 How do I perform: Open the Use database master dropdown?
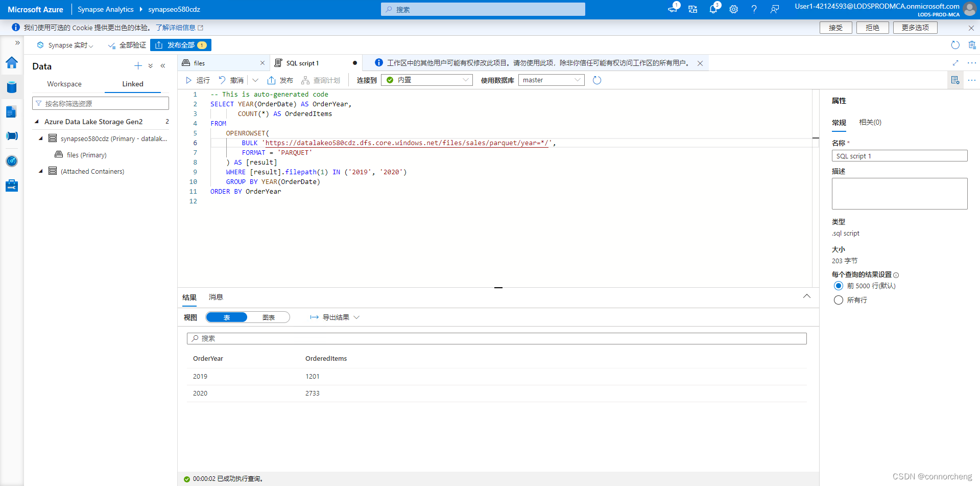(x=552, y=80)
